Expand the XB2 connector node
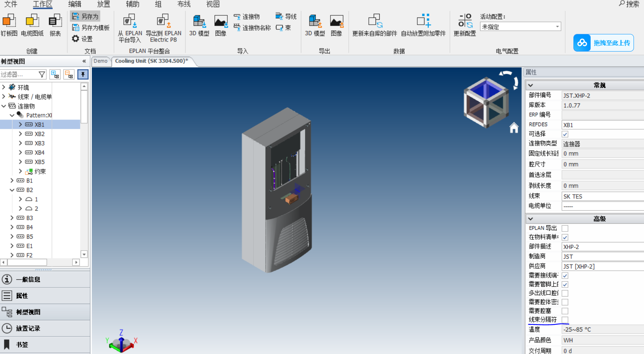This screenshot has height=354, width=644. tap(20, 134)
